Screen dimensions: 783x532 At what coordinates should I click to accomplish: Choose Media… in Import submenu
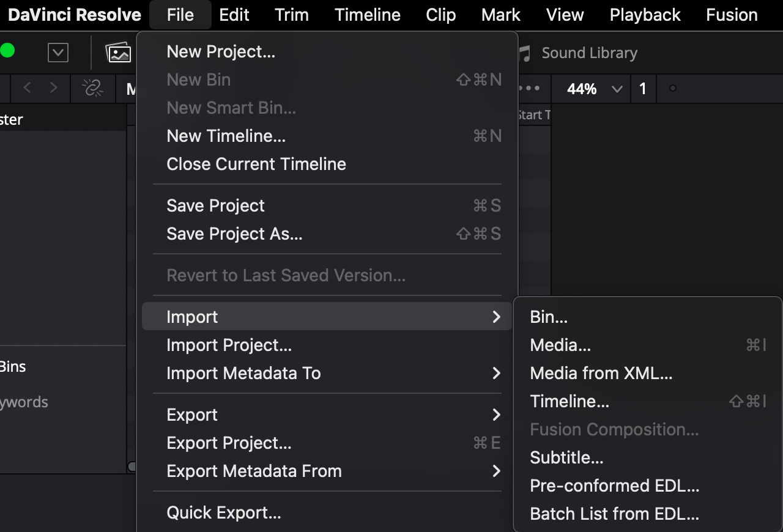point(648,345)
